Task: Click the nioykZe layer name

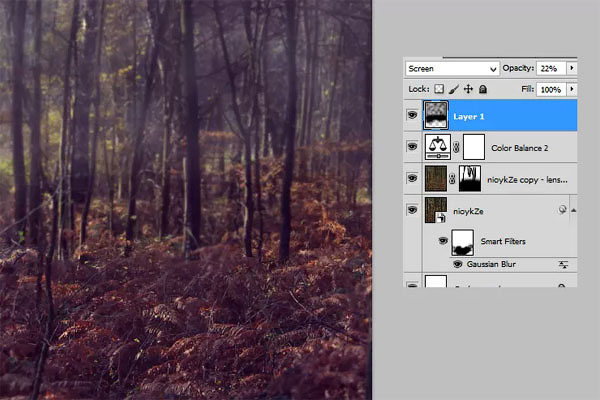Action: point(468,212)
